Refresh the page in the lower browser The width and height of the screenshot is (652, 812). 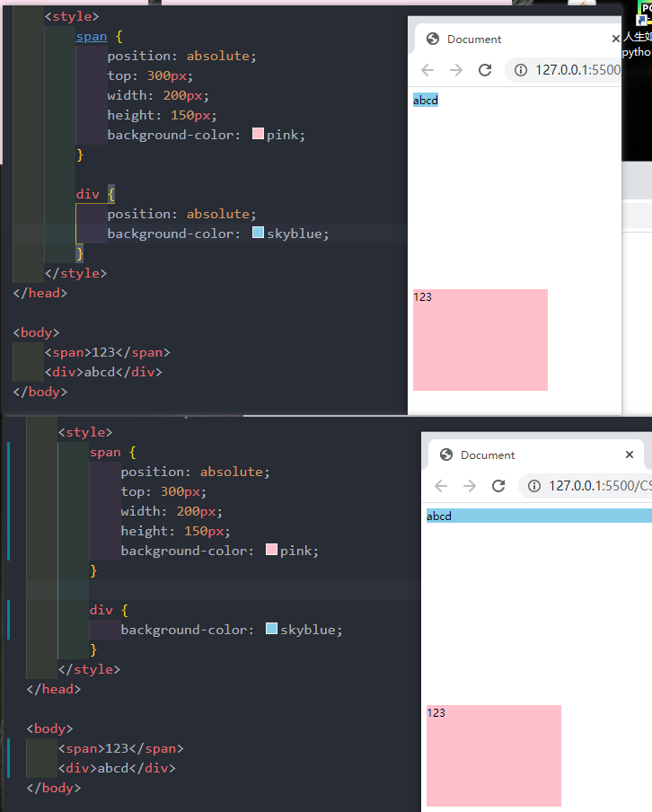(498, 486)
